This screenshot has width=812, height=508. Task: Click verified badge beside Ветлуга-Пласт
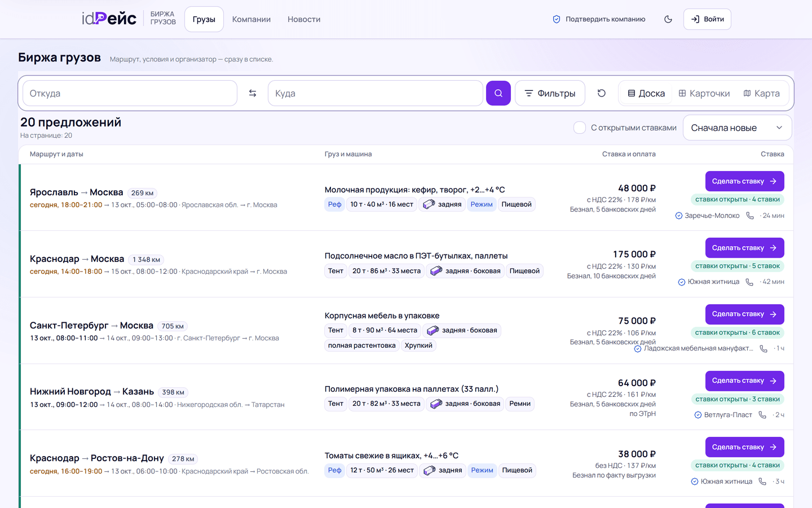(698, 415)
